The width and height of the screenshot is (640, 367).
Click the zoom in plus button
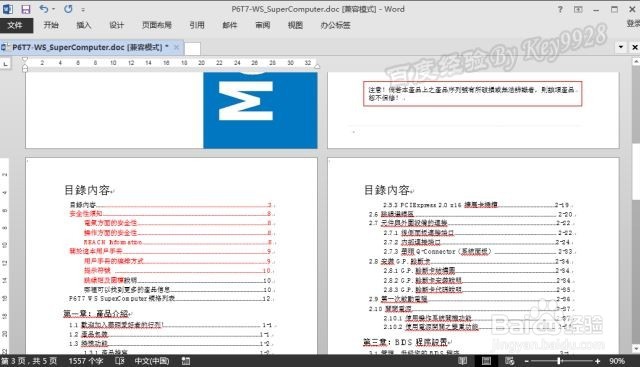(x=597, y=361)
